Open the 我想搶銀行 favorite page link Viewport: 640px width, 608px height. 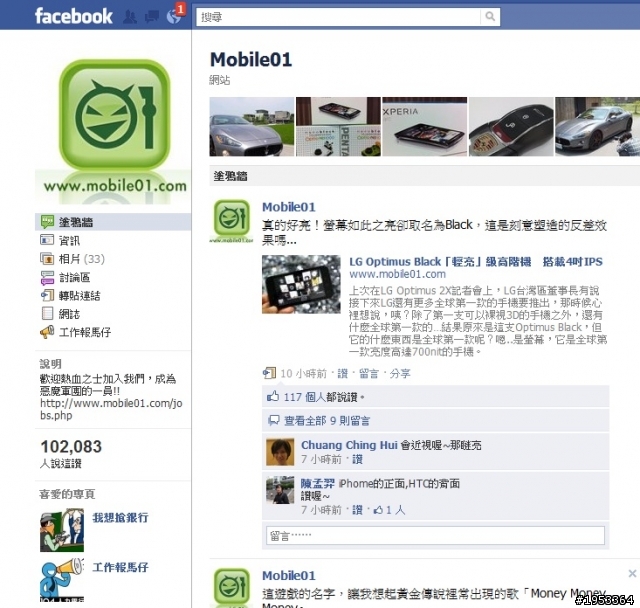coord(120,517)
